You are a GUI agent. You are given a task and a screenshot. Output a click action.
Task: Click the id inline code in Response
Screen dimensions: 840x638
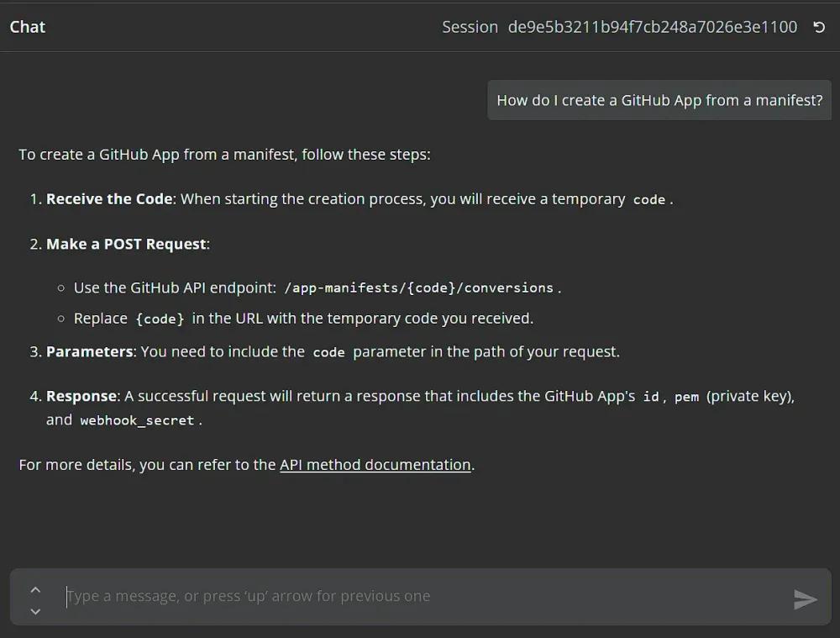coord(650,397)
